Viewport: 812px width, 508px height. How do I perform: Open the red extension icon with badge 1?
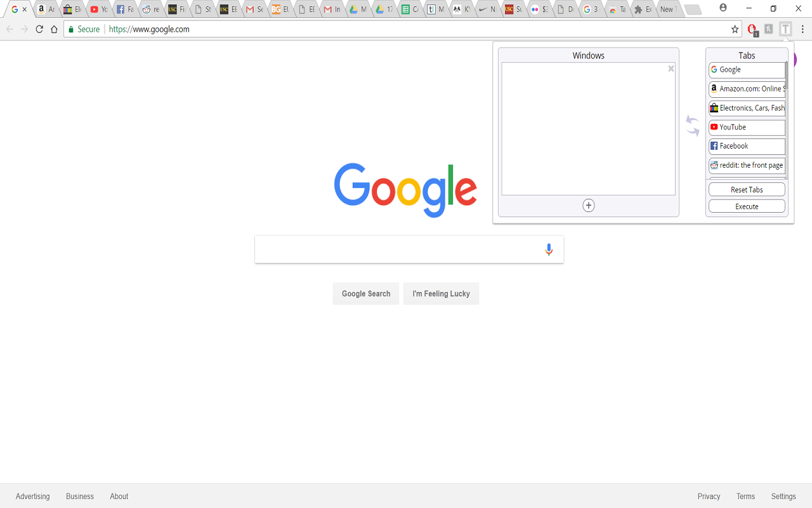[752, 29]
